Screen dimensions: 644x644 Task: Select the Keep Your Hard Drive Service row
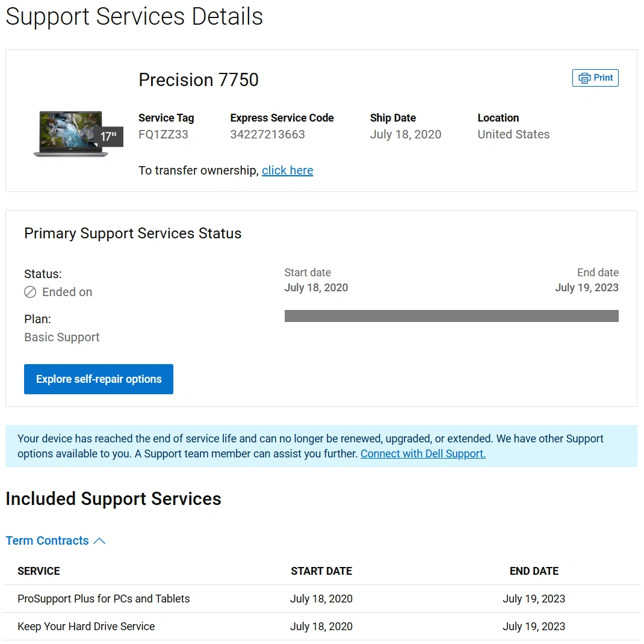86,627
